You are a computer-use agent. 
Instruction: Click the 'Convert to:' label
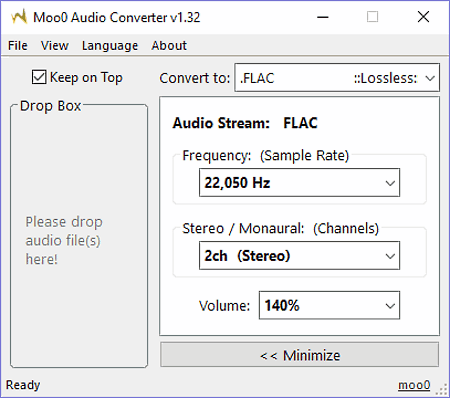click(195, 78)
